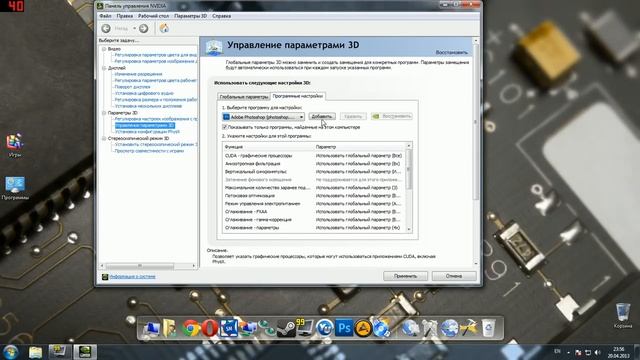
Task: Open Photoshop from the dock
Action: (344, 328)
